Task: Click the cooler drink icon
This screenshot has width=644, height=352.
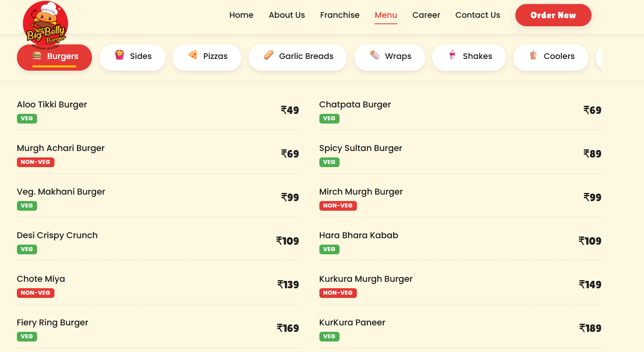Action: [533, 55]
